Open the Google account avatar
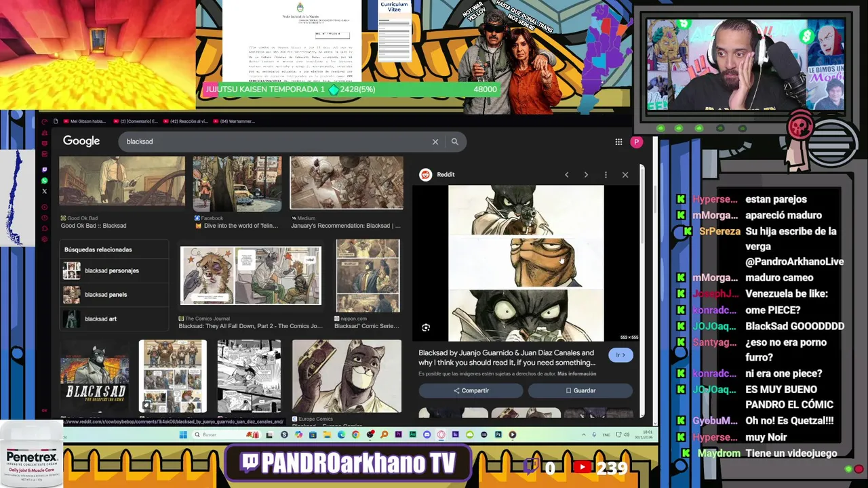The image size is (868, 488). point(636,142)
